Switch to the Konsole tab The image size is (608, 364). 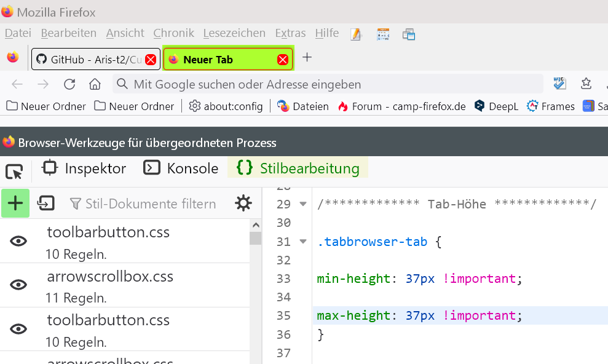[x=181, y=168]
